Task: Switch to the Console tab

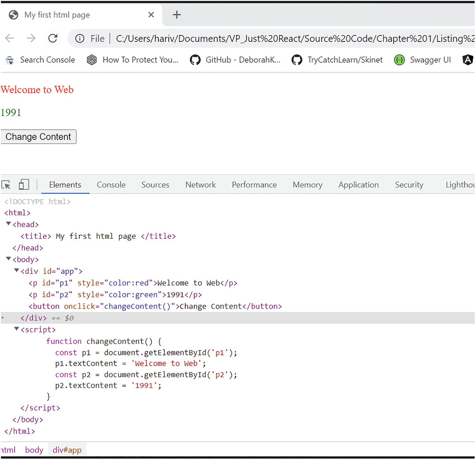Action: coord(111,185)
